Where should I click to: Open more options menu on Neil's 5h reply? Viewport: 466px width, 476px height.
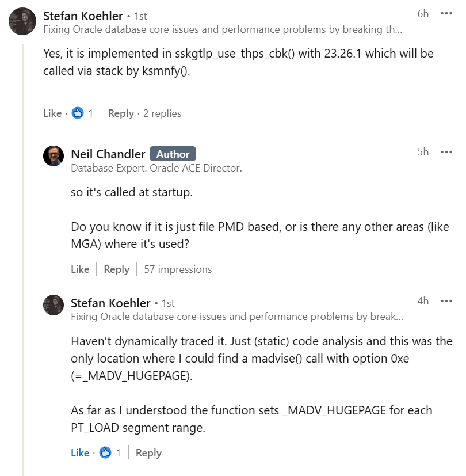click(x=446, y=152)
